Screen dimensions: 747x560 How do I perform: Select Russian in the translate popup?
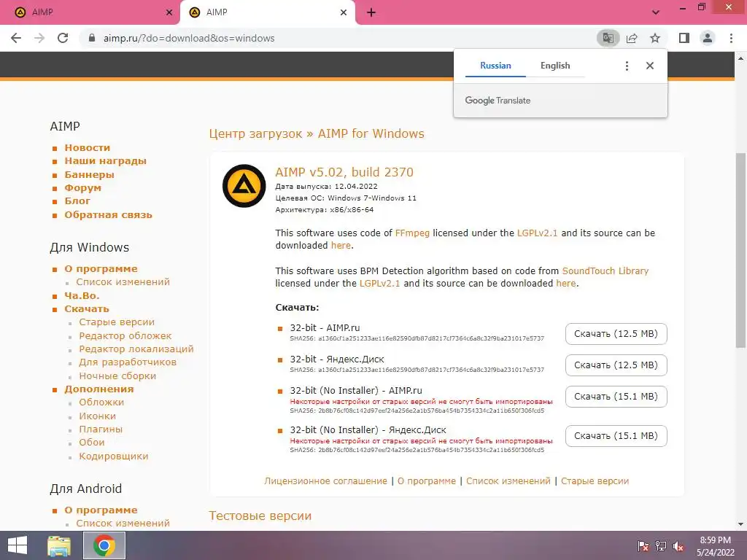pyautogui.click(x=495, y=66)
